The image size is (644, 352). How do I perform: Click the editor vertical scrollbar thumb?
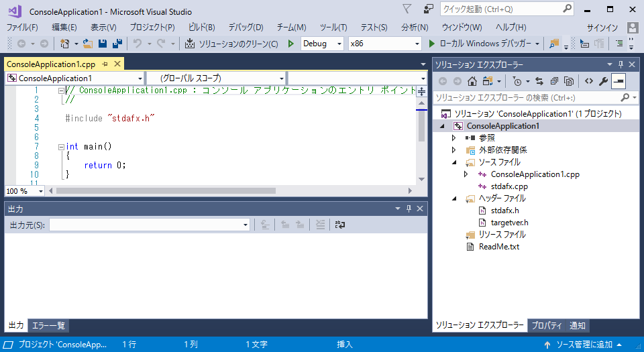click(x=421, y=126)
